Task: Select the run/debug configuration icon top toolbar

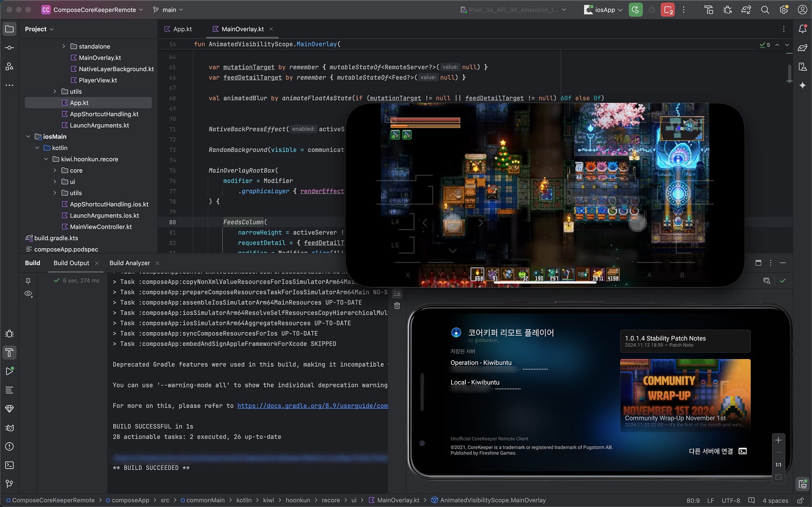Action: coord(602,10)
